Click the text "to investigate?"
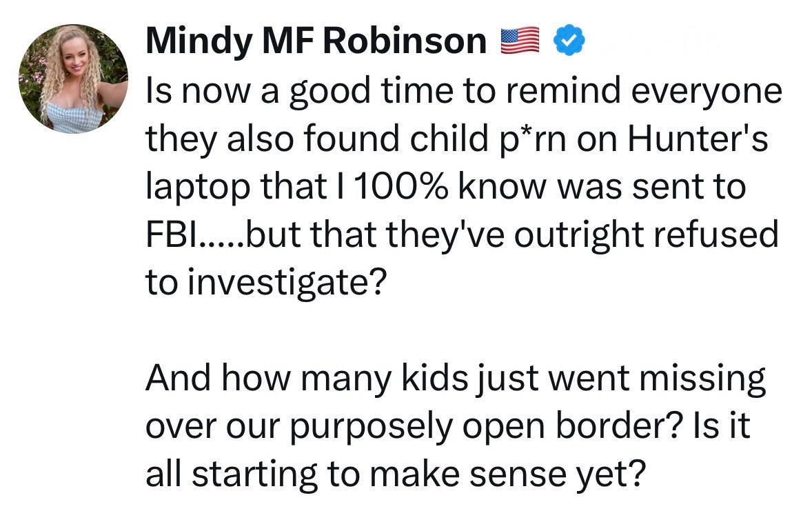812x511 pixels. pyautogui.click(x=264, y=283)
